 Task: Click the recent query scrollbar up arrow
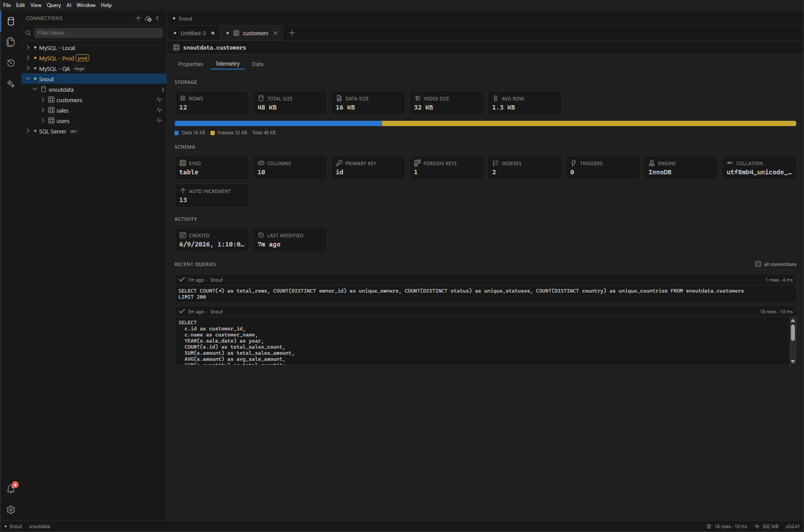point(793,320)
